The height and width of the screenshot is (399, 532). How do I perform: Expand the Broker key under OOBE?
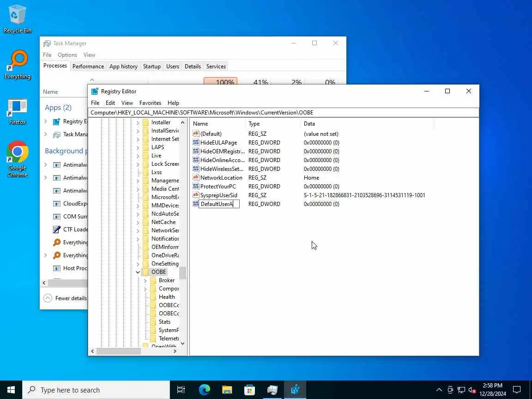click(145, 281)
